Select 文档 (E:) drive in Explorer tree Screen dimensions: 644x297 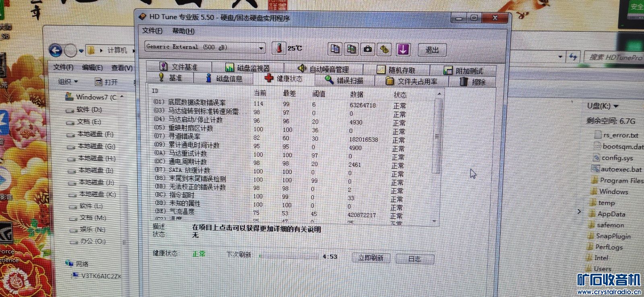84,122
